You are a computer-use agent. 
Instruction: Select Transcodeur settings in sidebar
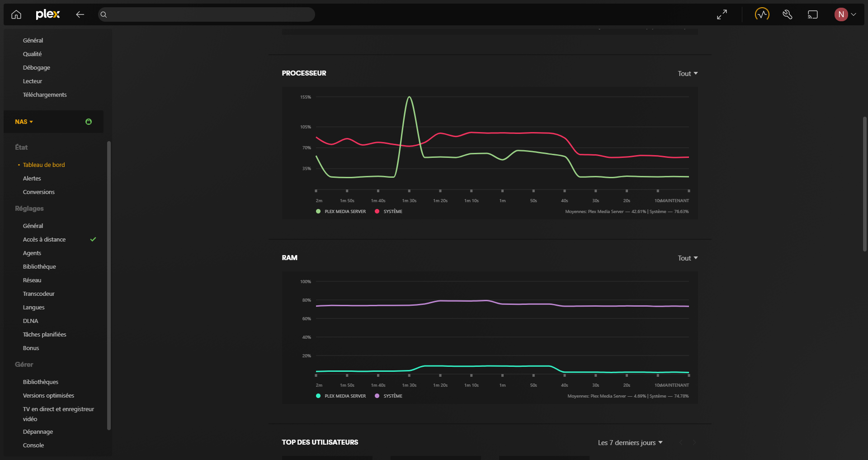coord(39,294)
